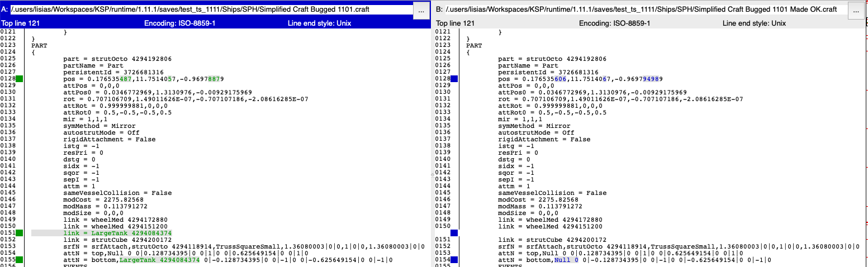Click 'modCost = 2275.82568' in pane A
This screenshot has height=267, width=868.
[x=103, y=199]
